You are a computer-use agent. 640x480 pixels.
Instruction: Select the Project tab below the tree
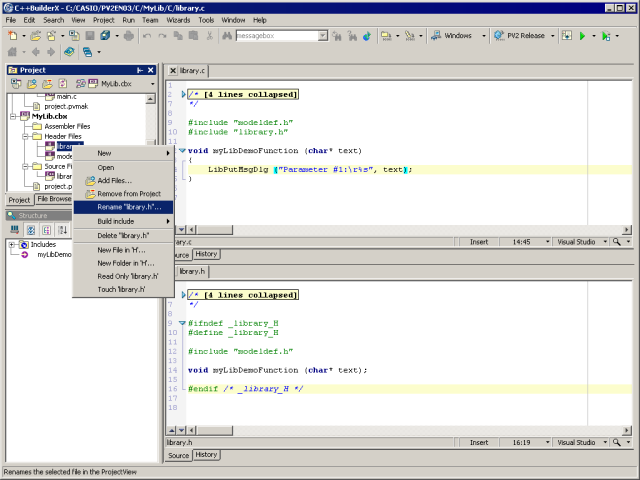[19, 200]
